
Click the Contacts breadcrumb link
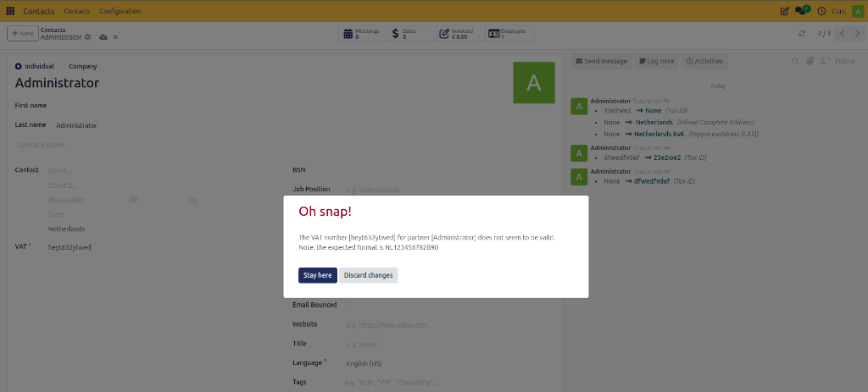53,30
